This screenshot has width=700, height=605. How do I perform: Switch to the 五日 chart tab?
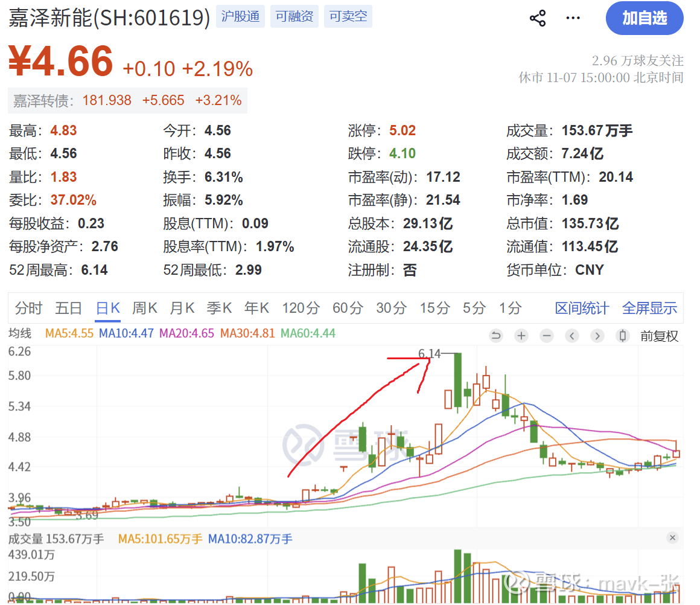(x=68, y=308)
